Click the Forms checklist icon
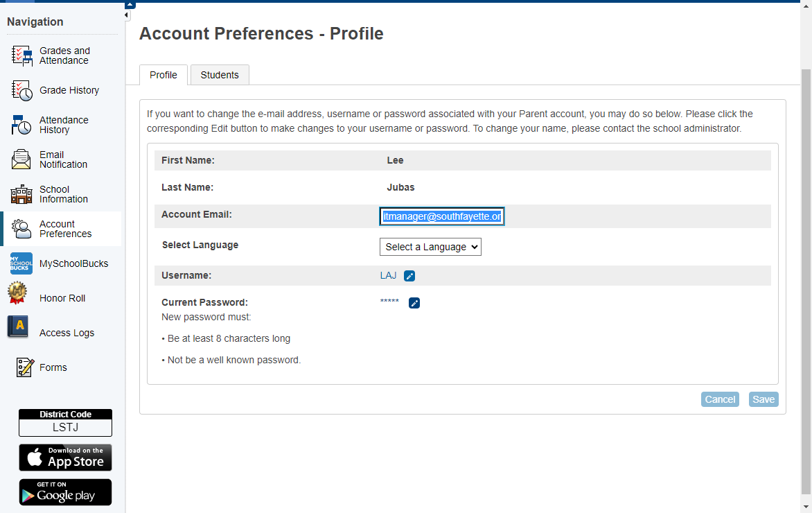 (25, 367)
